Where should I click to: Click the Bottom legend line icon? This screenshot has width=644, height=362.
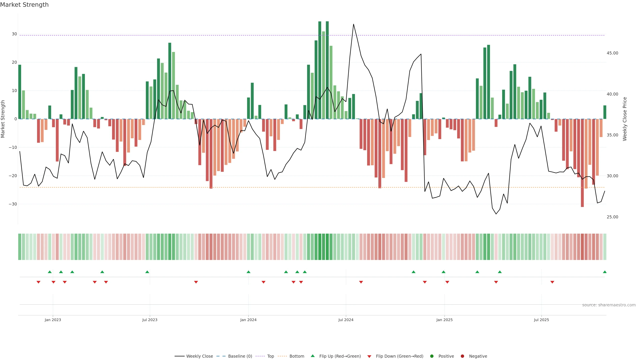pos(282,356)
